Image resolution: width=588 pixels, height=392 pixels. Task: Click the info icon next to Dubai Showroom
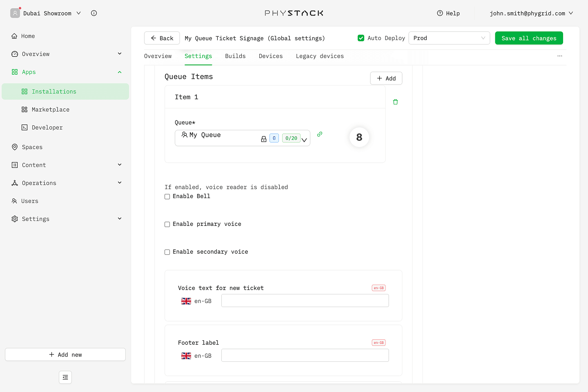(94, 13)
